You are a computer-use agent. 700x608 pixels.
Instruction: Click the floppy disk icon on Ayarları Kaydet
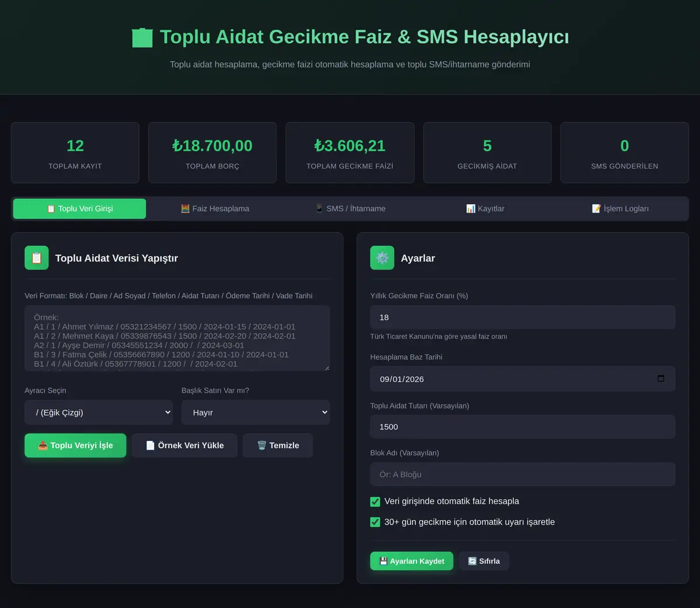click(383, 561)
